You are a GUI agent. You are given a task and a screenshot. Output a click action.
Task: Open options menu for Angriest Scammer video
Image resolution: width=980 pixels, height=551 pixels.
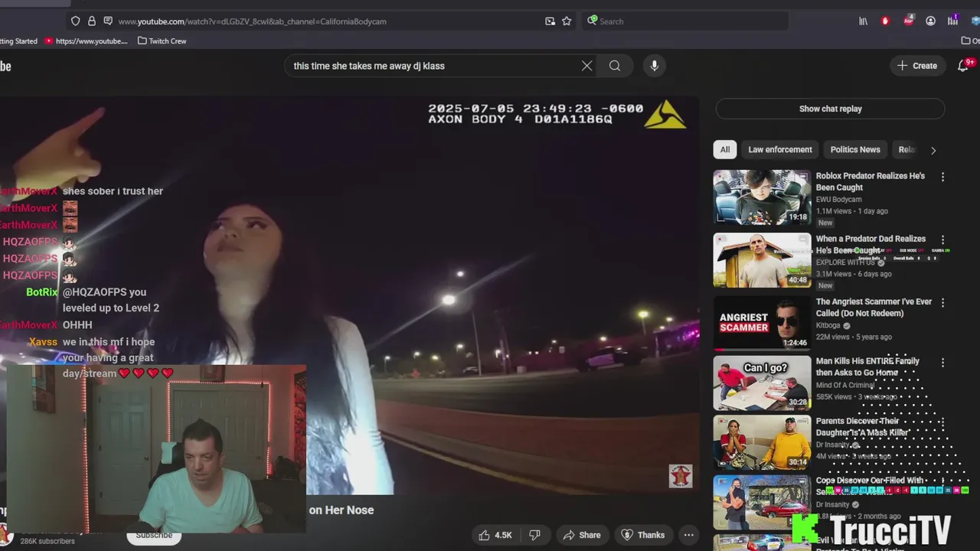942,302
